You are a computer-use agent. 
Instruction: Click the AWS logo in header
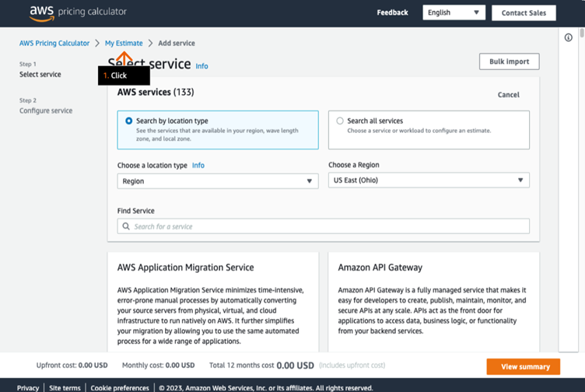pyautogui.click(x=41, y=12)
